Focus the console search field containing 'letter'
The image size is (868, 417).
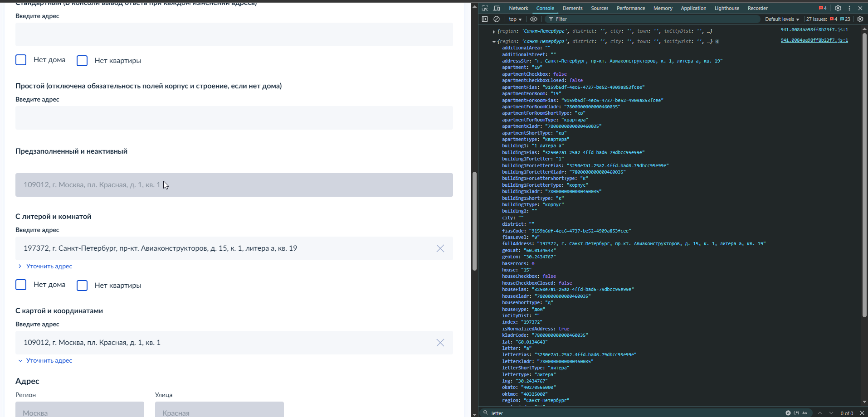(635, 413)
